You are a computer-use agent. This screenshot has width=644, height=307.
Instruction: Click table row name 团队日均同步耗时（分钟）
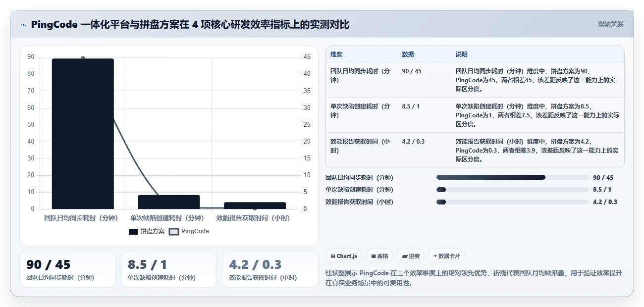(360, 76)
